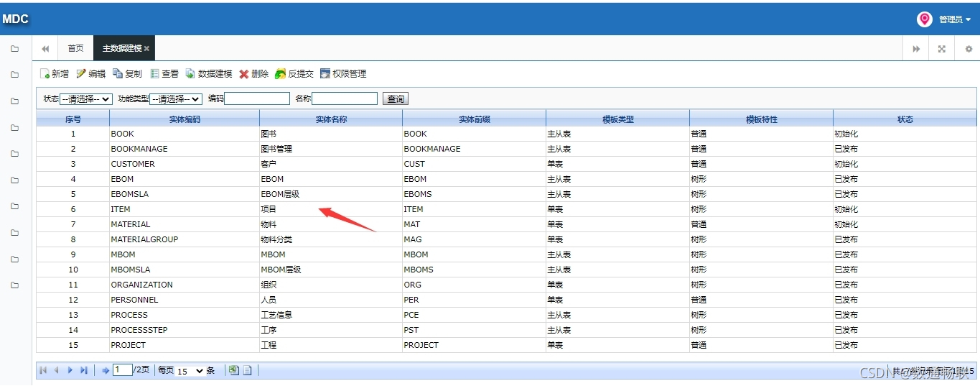Click the jump-to-page arrow icon
The height and width of the screenshot is (386, 980).
(x=106, y=370)
